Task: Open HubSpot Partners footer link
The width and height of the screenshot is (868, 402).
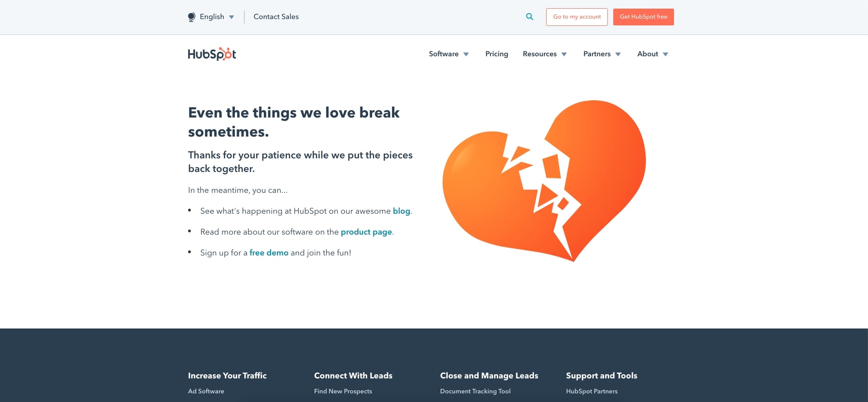Action: (x=592, y=391)
